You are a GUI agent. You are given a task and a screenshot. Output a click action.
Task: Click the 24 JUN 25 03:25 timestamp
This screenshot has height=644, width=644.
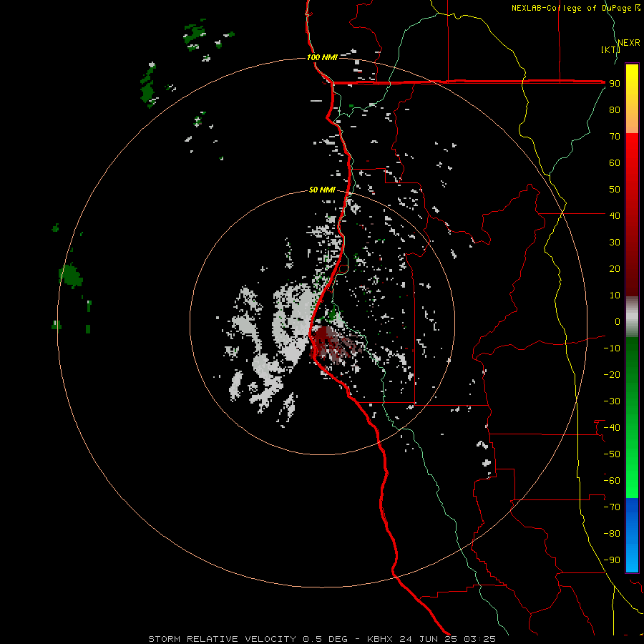[x=447, y=639]
